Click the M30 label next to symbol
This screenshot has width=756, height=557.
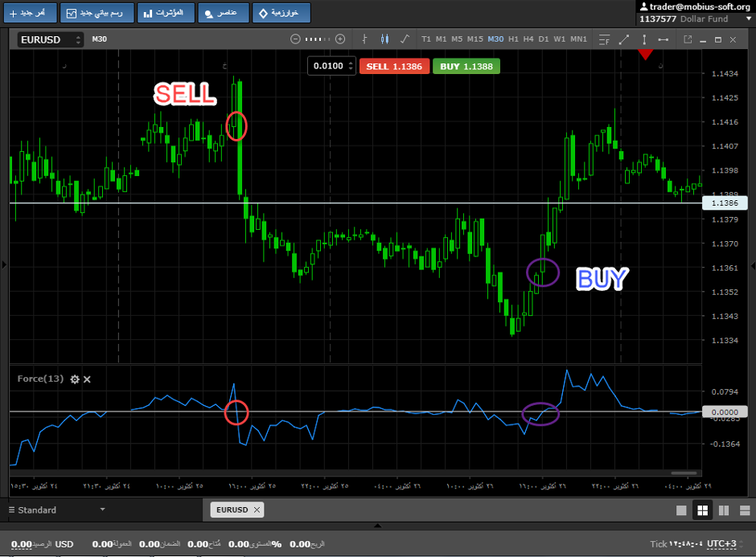click(99, 39)
